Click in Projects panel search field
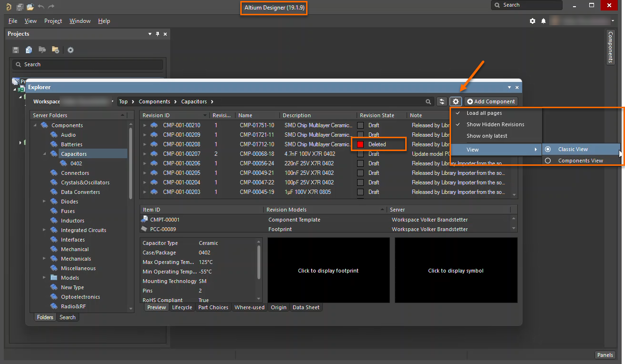 (88, 64)
